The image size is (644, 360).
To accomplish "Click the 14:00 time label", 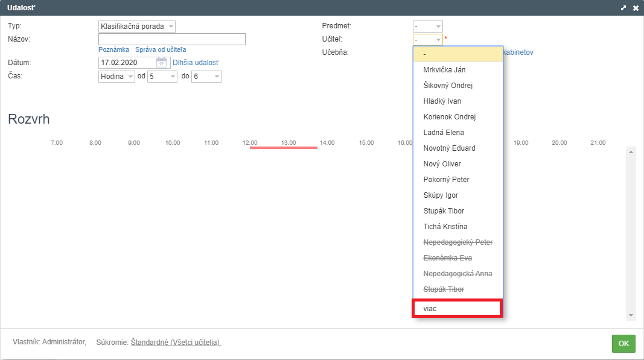I will (327, 143).
